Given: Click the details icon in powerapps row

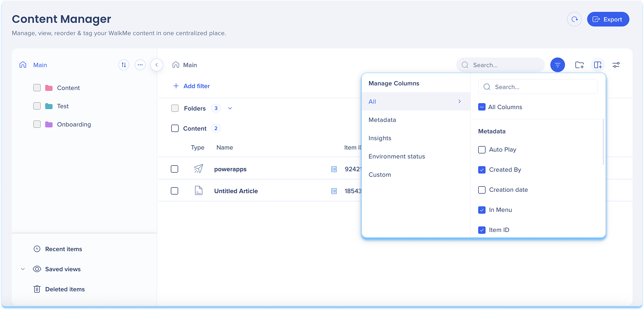Looking at the screenshot, I should point(334,169).
